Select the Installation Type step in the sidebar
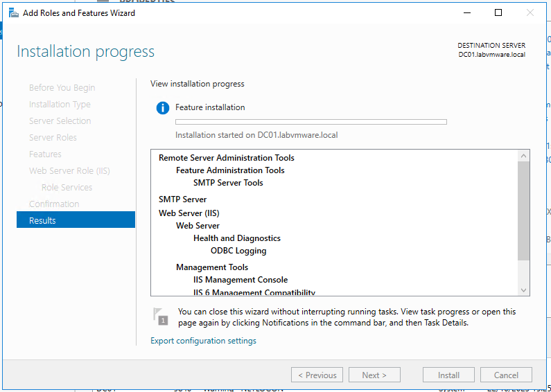Screen dimensions: 551x392 [x=60, y=105]
